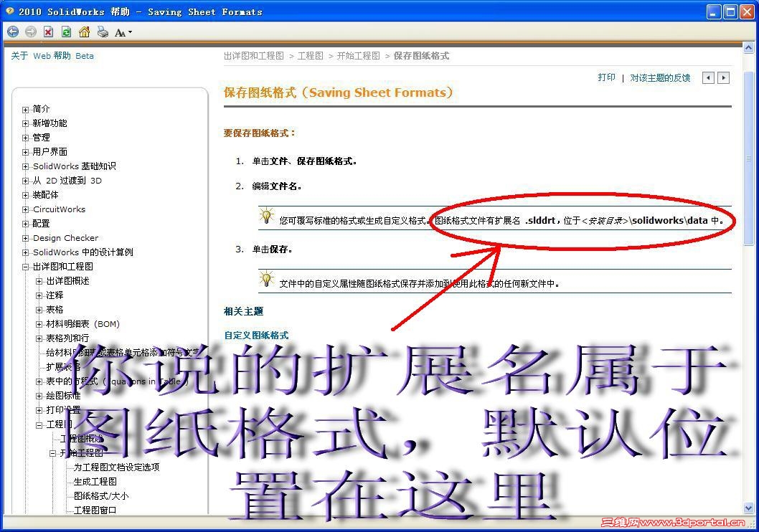Expand the 注释 tree node
The width and height of the screenshot is (759, 532).
39,296
